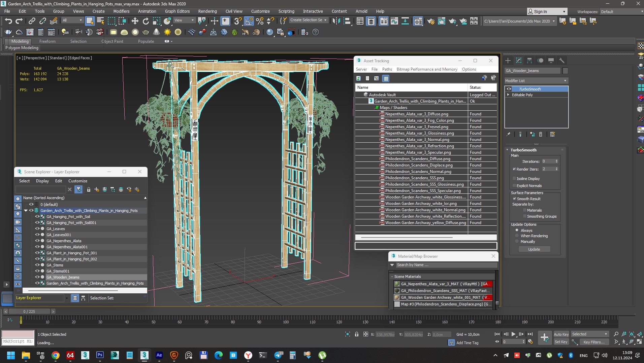Play the animation
Screen dimensions: 644x363
[x=513, y=334]
